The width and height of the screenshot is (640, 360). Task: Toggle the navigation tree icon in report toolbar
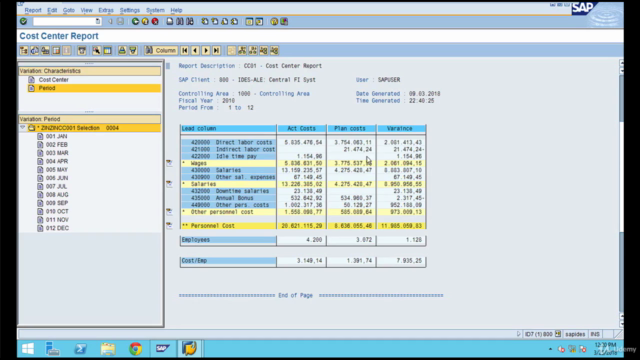24,50
